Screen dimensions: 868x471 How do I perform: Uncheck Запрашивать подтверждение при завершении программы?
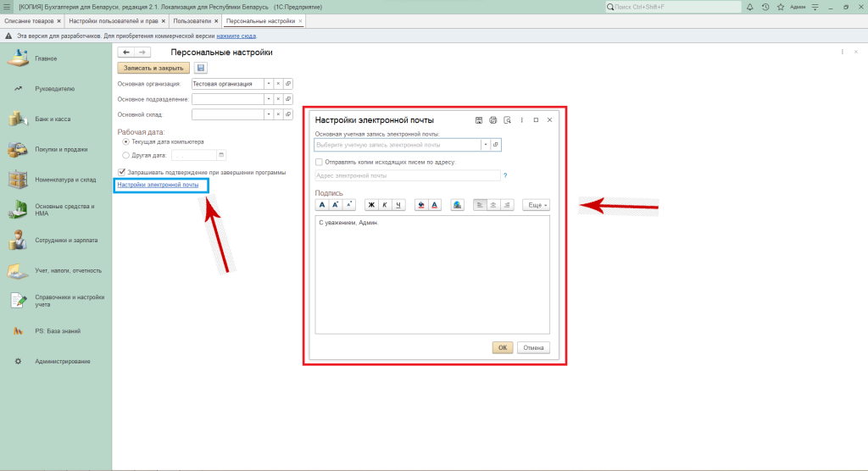(x=122, y=172)
